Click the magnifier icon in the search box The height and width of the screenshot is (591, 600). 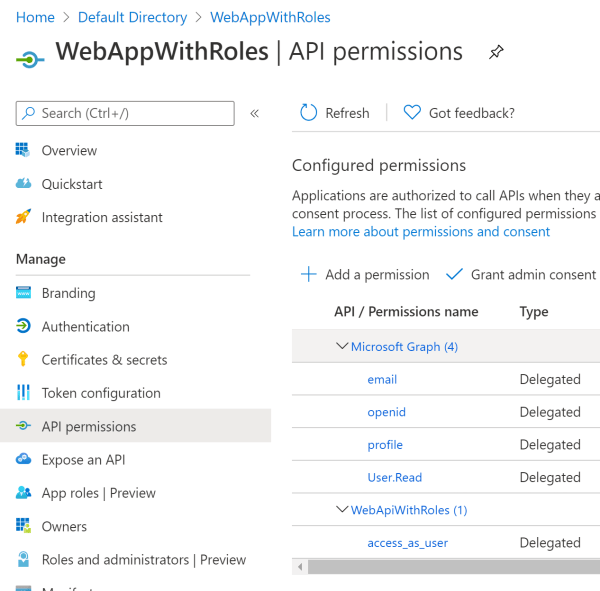pos(28,113)
